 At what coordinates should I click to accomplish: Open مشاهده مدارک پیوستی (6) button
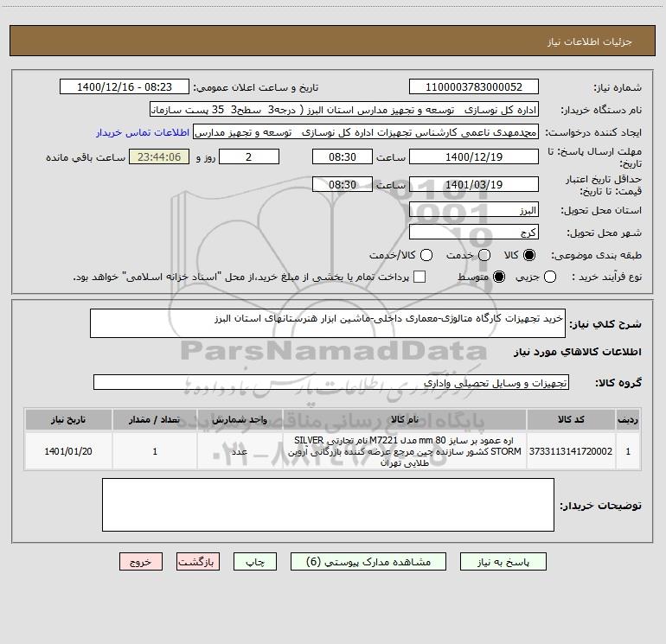[x=368, y=562]
